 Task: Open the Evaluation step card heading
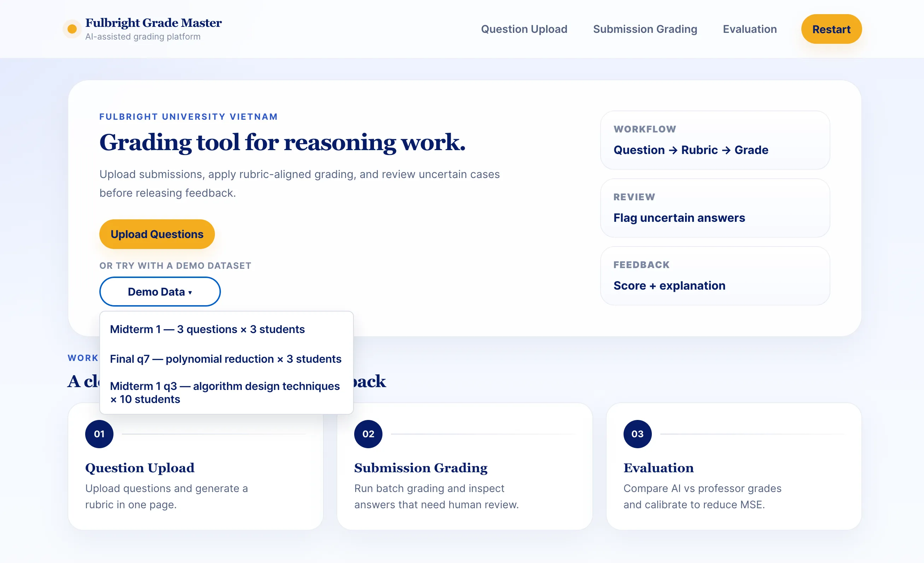click(x=658, y=468)
